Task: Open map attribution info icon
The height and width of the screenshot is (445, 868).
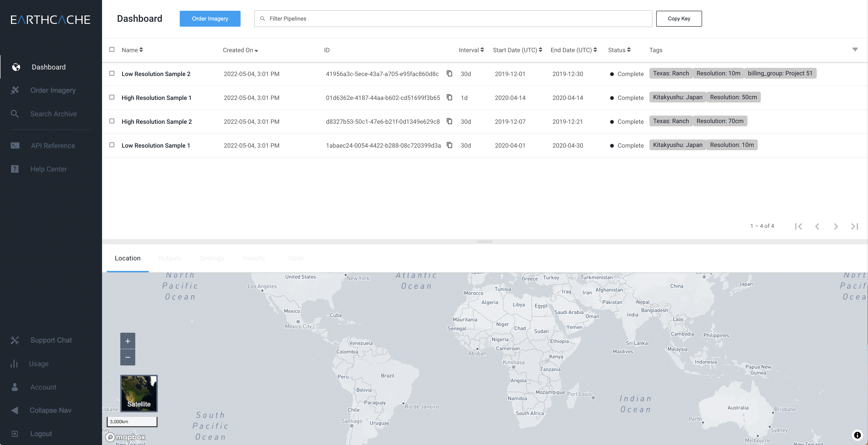Action: 857,435
